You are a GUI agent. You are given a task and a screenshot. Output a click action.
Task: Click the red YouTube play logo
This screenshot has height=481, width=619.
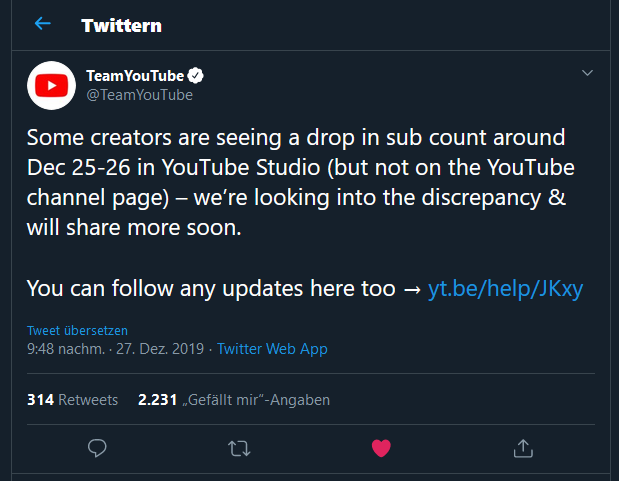pos(51,85)
